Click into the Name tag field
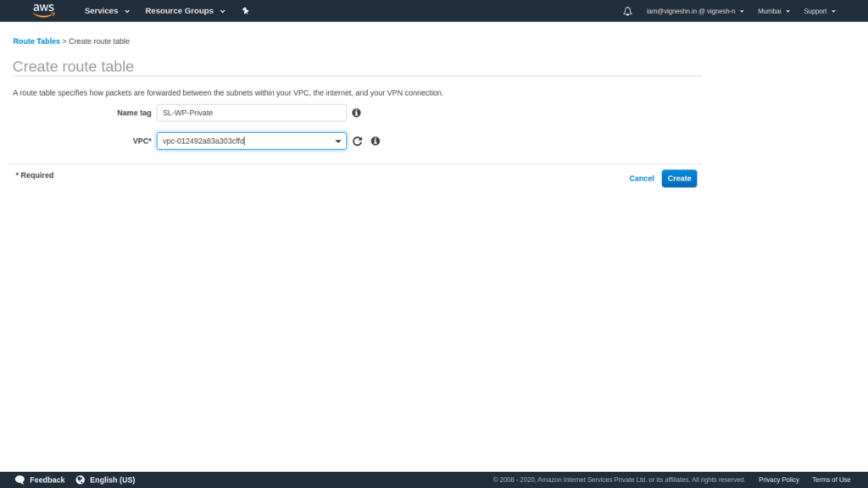868x488 pixels. coord(251,113)
